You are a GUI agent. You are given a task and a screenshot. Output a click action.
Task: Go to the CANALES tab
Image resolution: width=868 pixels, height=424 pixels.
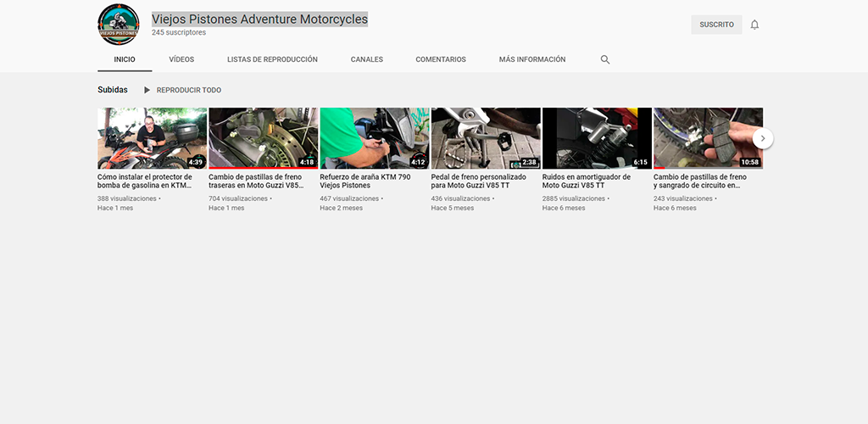(366, 59)
